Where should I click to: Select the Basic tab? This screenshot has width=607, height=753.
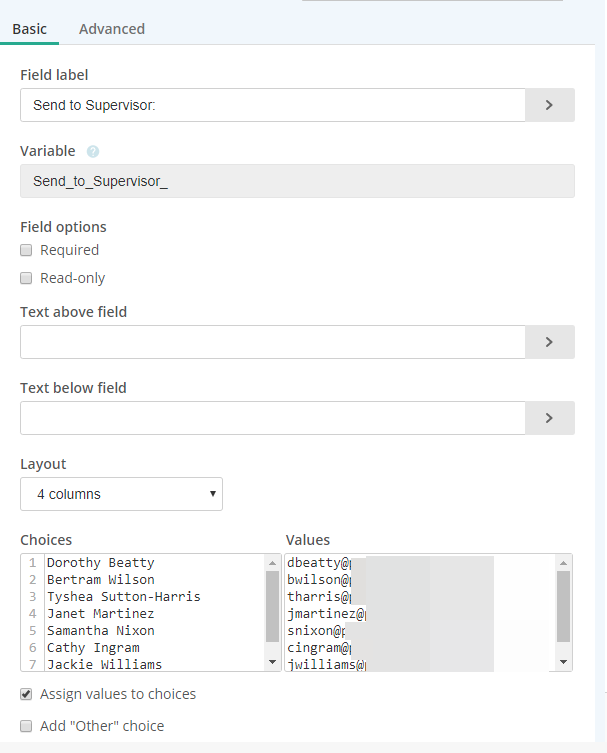(x=29, y=29)
